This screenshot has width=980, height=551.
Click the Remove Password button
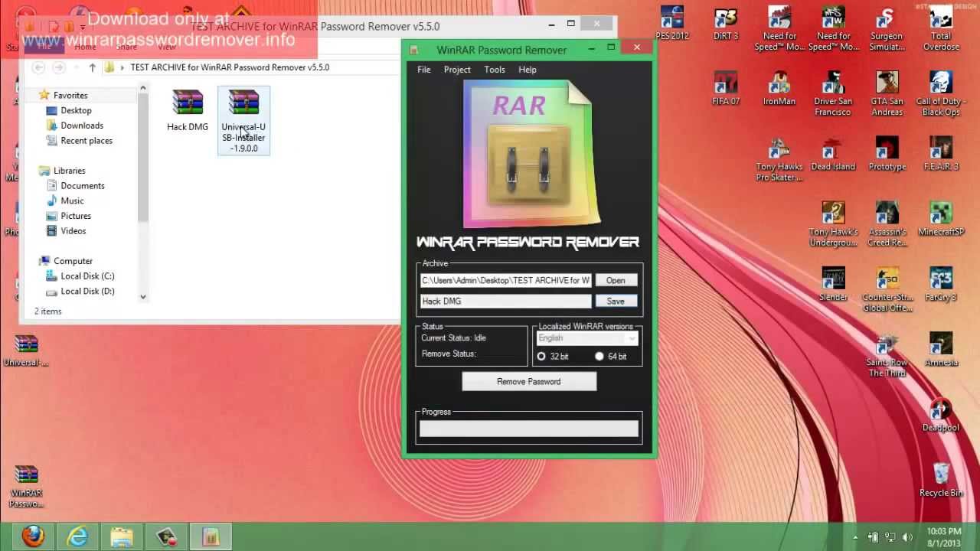[x=529, y=381]
